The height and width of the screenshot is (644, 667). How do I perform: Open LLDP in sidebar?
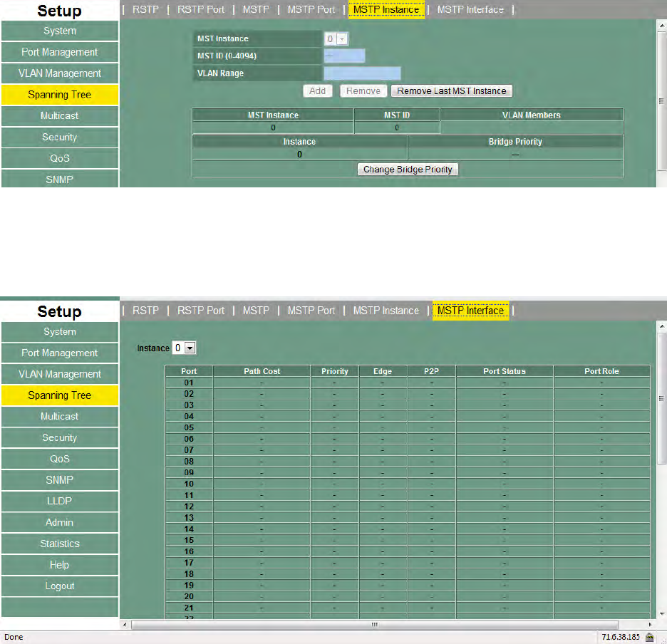(60, 501)
